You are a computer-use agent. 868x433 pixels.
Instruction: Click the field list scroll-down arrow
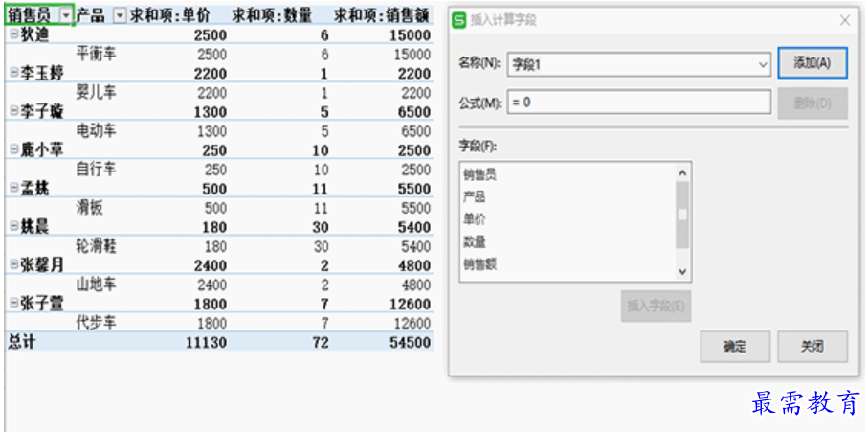tap(682, 272)
